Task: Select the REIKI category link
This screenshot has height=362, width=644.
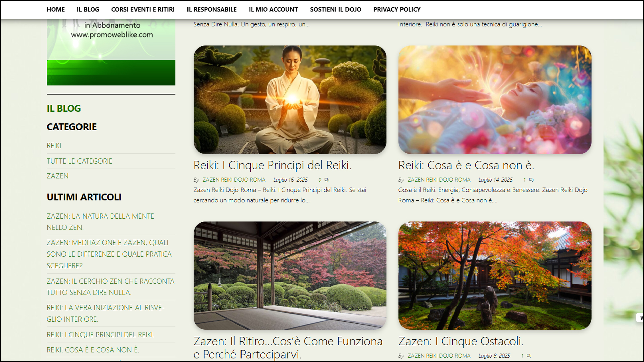Action: pyautogui.click(x=54, y=146)
